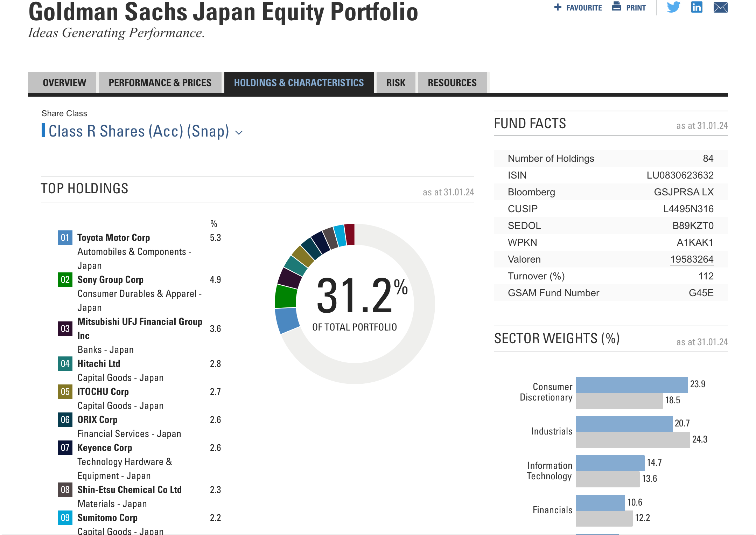This screenshot has width=756, height=535.
Task: Click the 06 ORIX Corp swatch
Action: pos(65,420)
